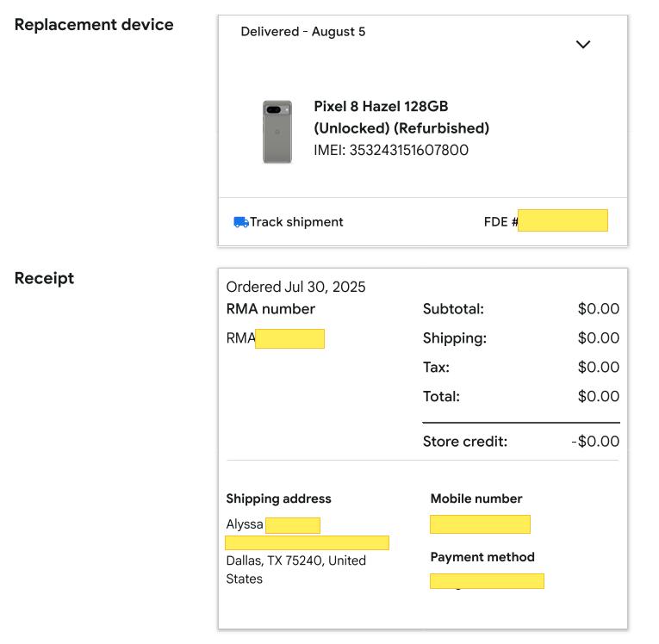
Task: Select the Pixel 8 Hazel 128GB title
Action: pos(381,106)
